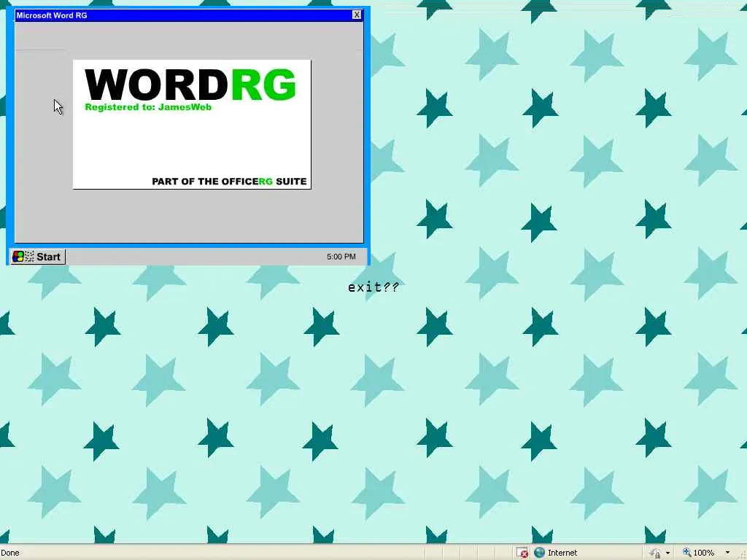
Task: Click the zoom magnifier icon
Action: tap(686, 553)
